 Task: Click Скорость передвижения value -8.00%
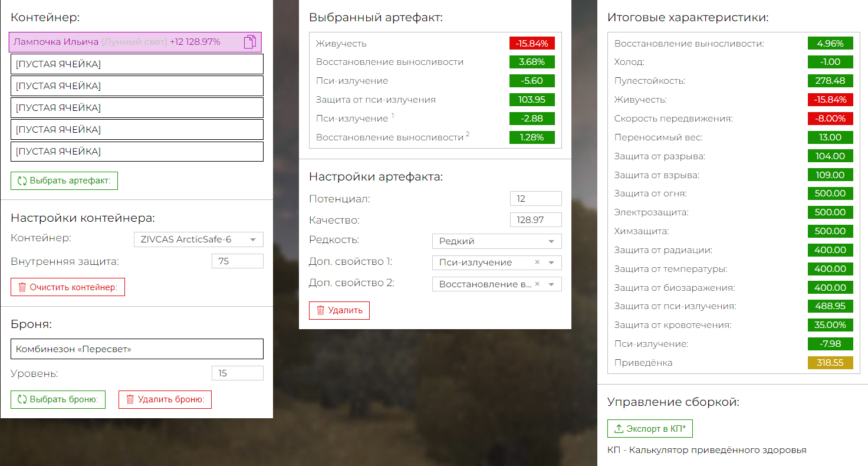[830, 119]
